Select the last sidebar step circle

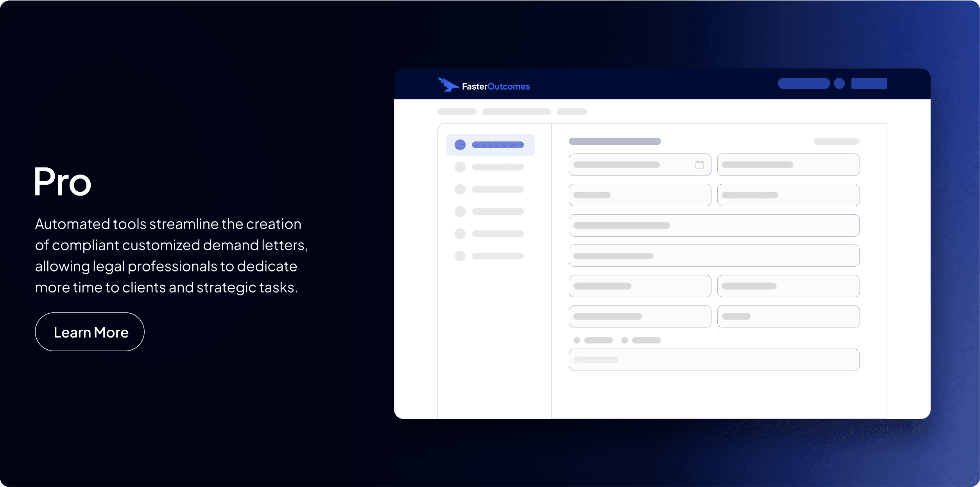click(460, 256)
